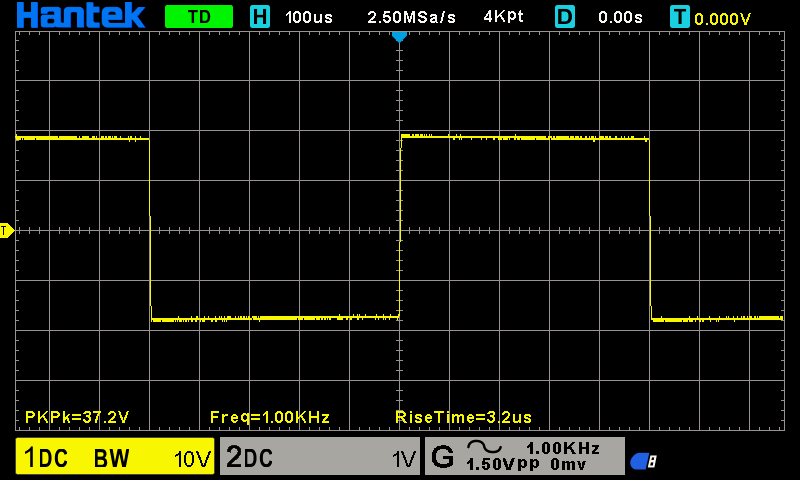
Task: Click the RiseTime=3.2us measurement
Action: [x=464, y=417]
